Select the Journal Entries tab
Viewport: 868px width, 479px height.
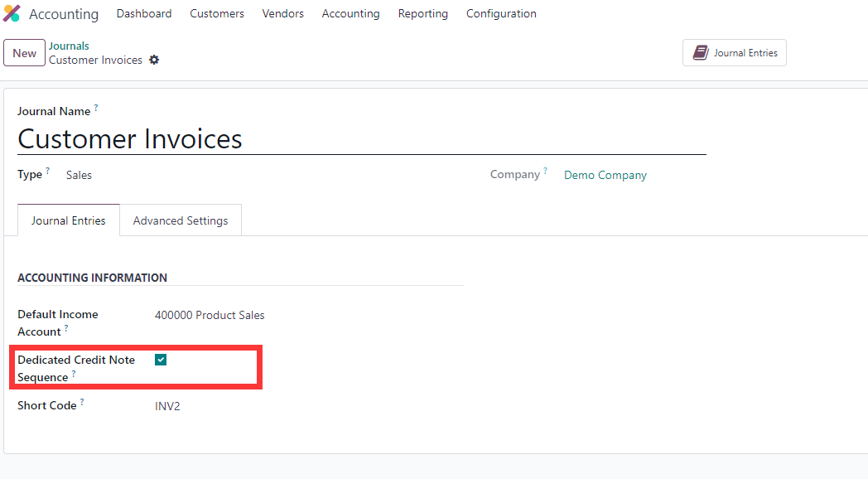click(69, 220)
